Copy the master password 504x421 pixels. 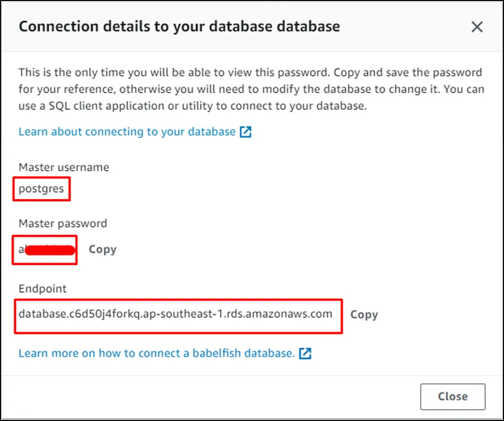(x=102, y=249)
